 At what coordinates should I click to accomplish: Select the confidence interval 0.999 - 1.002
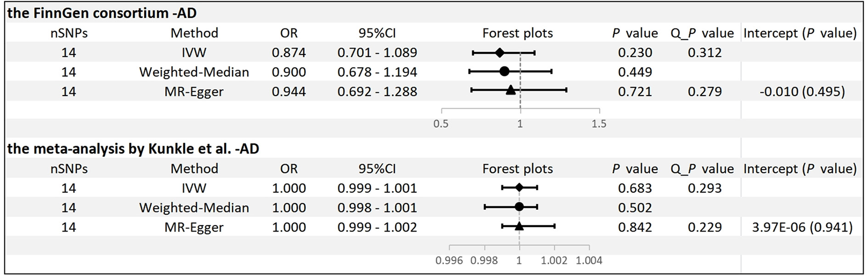click(x=377, y=227)
